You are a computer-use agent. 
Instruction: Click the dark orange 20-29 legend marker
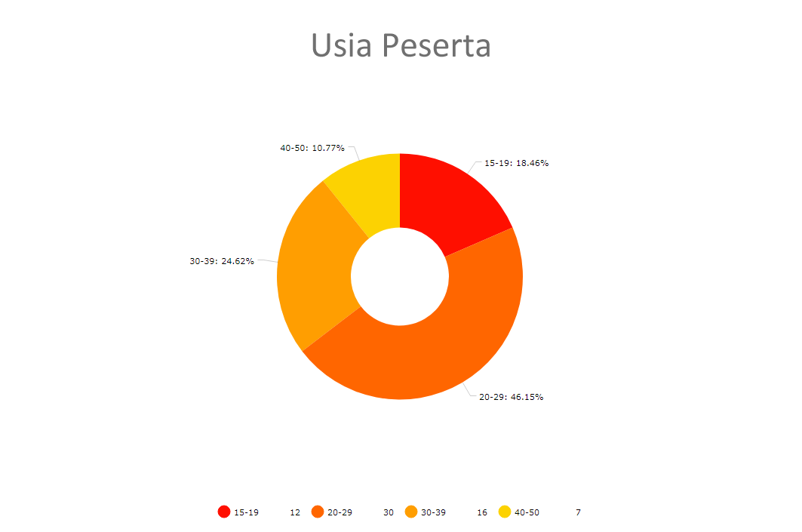(x=318, y=512)
